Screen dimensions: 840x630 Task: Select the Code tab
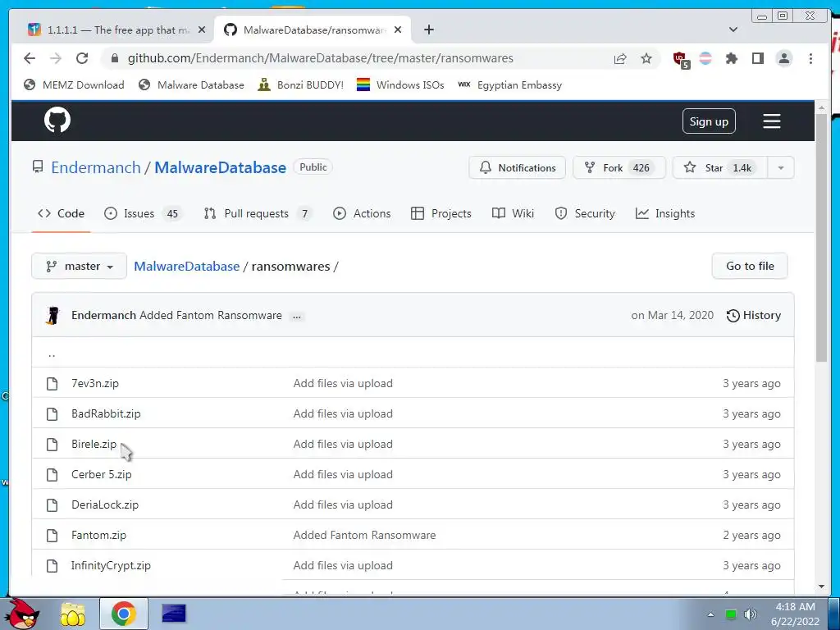tap(61, 214)
